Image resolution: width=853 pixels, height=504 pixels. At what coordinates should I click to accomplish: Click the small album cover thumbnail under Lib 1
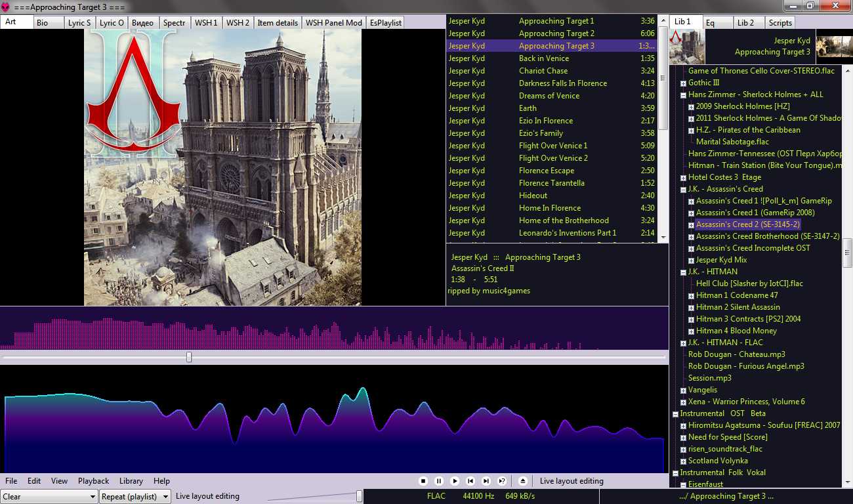[x=686, y=47]
